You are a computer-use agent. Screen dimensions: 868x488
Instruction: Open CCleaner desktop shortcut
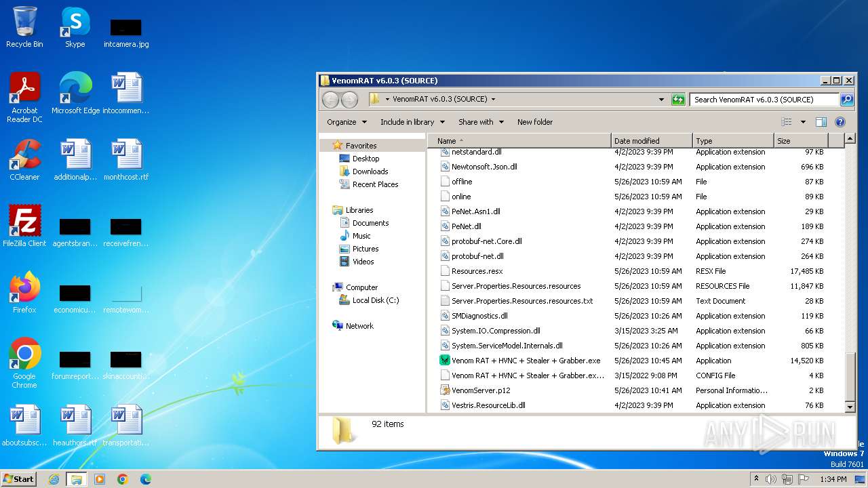[24, 159]
